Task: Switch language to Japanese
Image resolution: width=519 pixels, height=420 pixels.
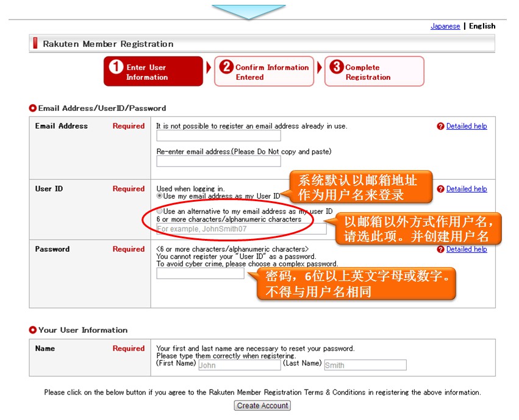Action: point(445,26)
